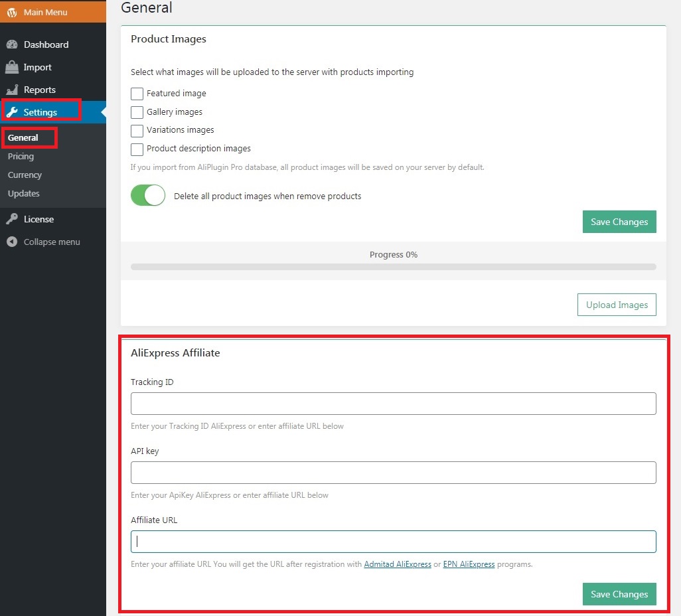Click the API key label
This screenshot has width=681, height=616.
tap(145, 451)
